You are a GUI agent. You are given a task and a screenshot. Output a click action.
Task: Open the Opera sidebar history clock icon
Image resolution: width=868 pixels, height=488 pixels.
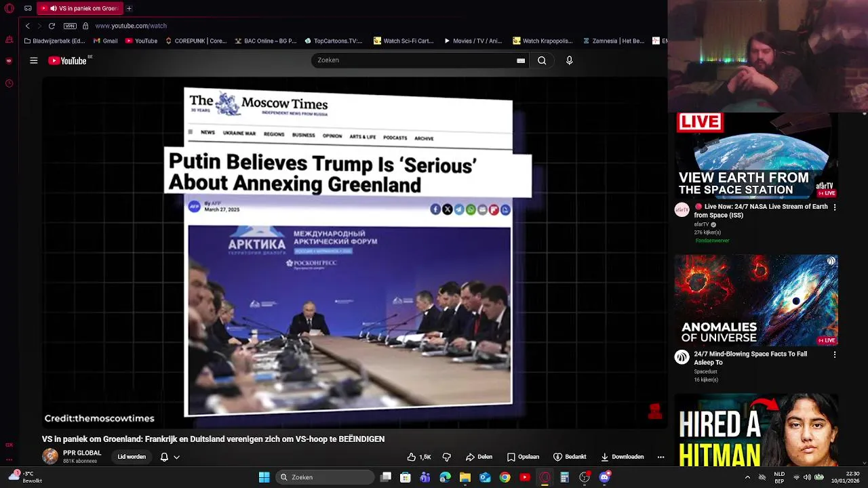click(x=9, y=83)
